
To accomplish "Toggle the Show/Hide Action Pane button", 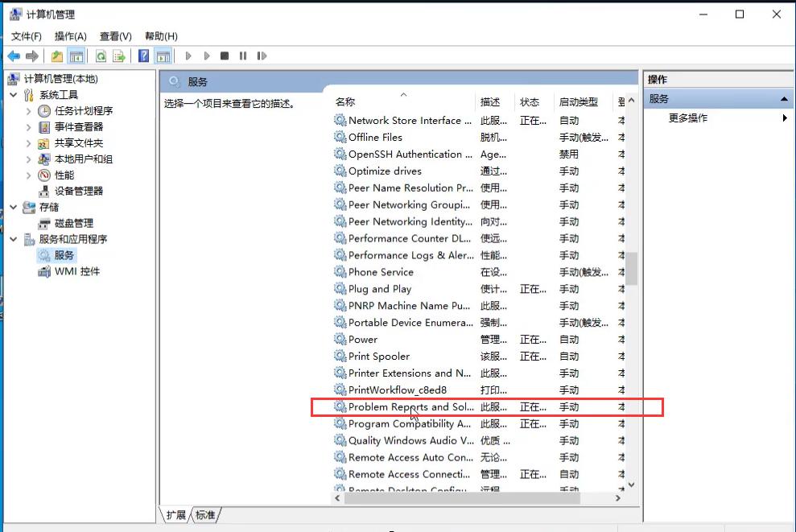I will [x=163, y=56].
